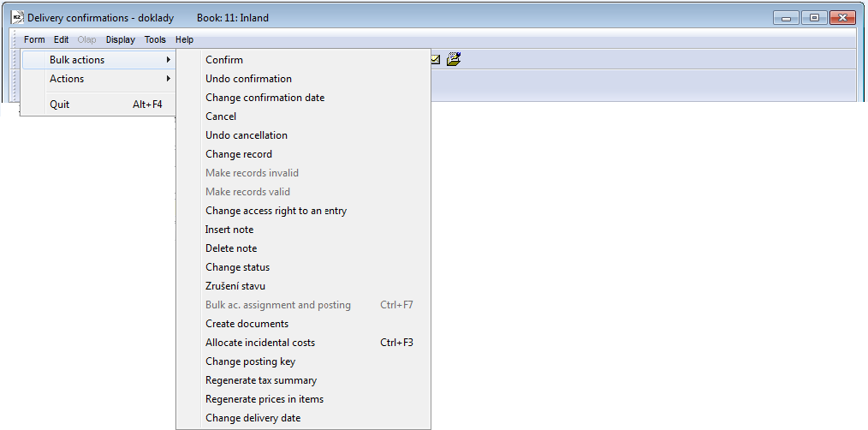Open the Help menu
This screenshot has width=868, height=430.
(184, 39)
